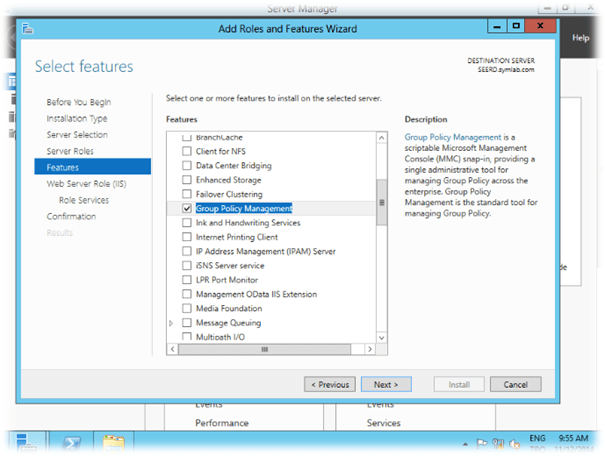Click the features list vertical scrollbar thumb

point(380,202)
